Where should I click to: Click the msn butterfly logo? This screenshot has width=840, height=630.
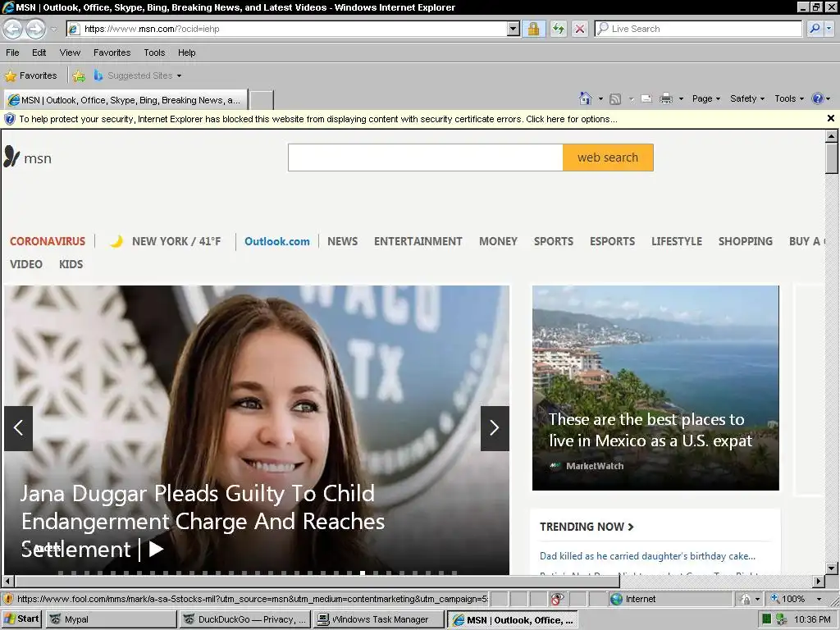[28, 157]
